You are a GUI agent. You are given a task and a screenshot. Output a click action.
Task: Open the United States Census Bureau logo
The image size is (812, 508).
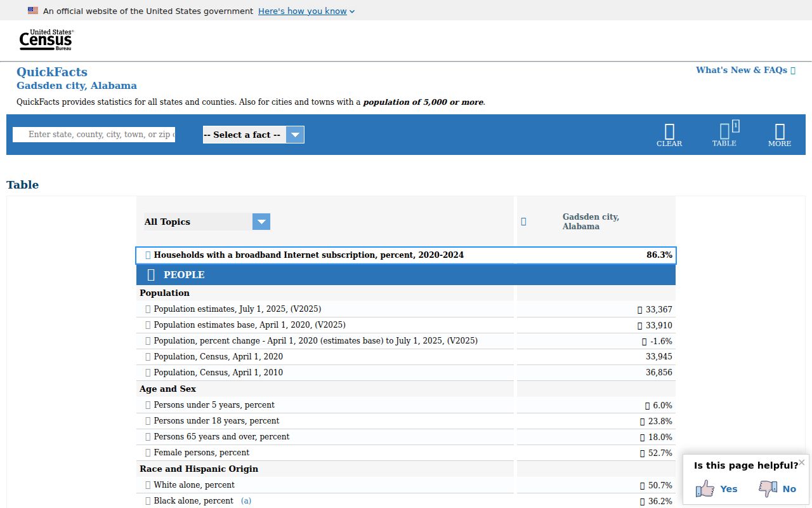click(x=46, y=40)
